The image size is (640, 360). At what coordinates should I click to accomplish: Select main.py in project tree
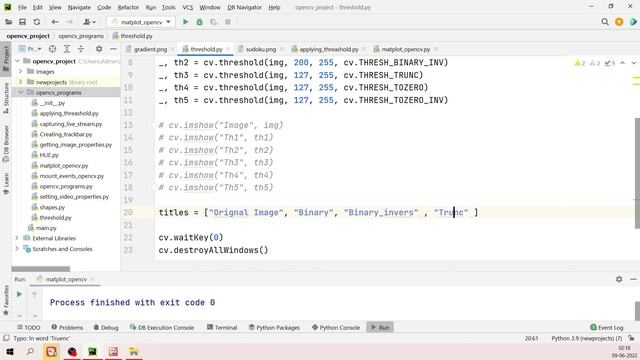(46, 228)
